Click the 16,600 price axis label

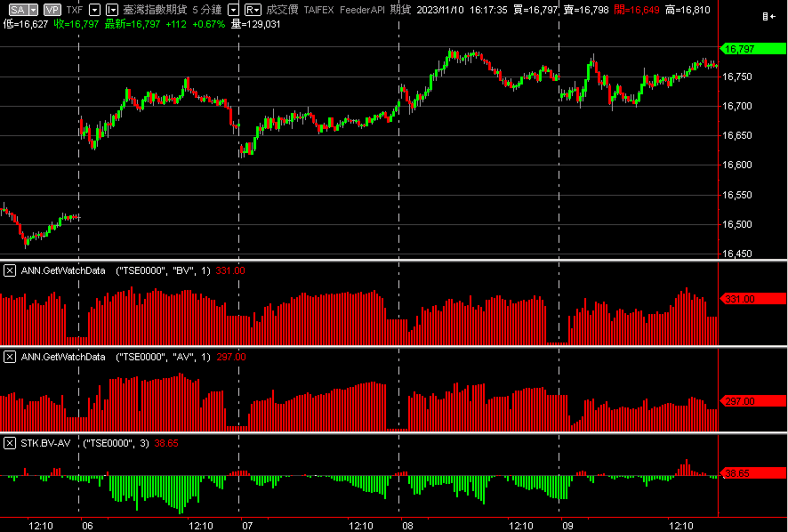pos(736,165)
